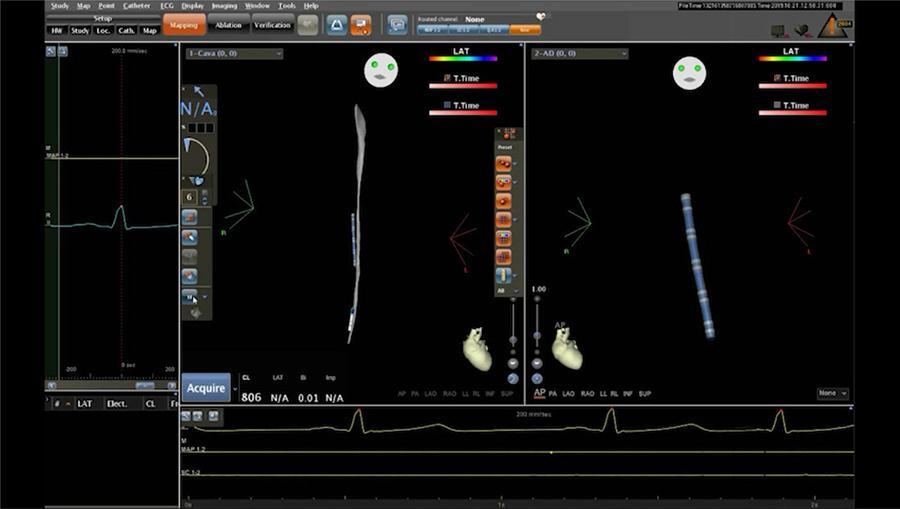The width and height of the screenshot is (900, 509).
Task: Click the orange screen-record toolbar icon
Action: [361, 25]
